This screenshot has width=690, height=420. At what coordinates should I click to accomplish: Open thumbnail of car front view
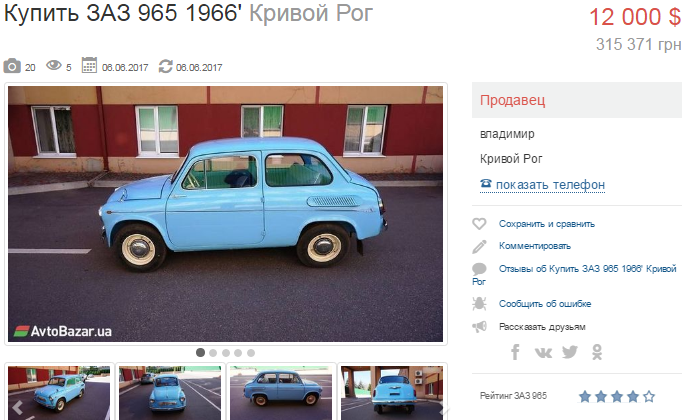tap(170, 393)
